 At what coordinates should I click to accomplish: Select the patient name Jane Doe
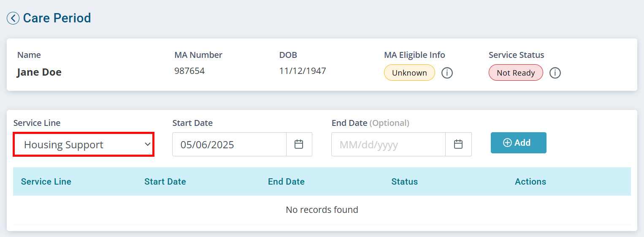(x=39, y=72)
